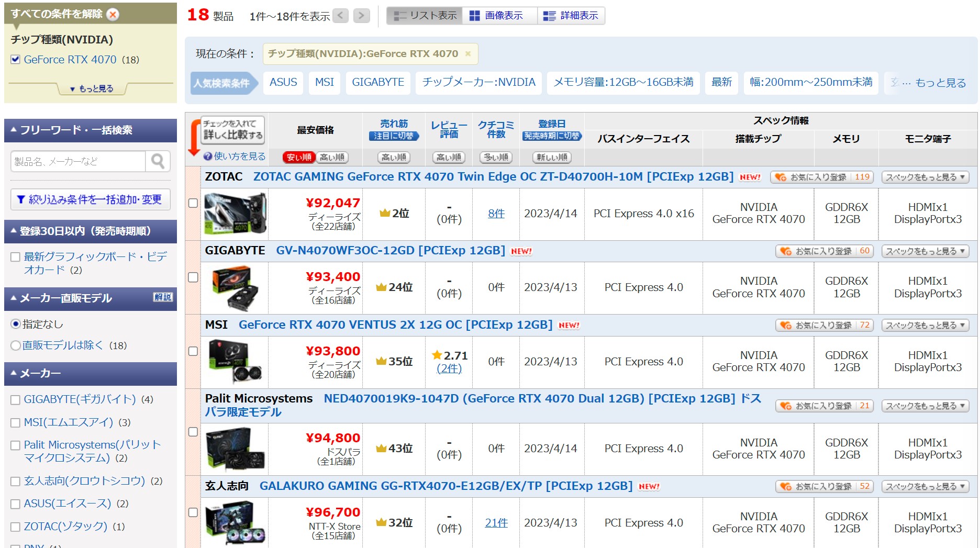This screenshot has width=980, height=548.
Task: Focus the 製品名、メーカーなど search field
Action: coord(78,161)
